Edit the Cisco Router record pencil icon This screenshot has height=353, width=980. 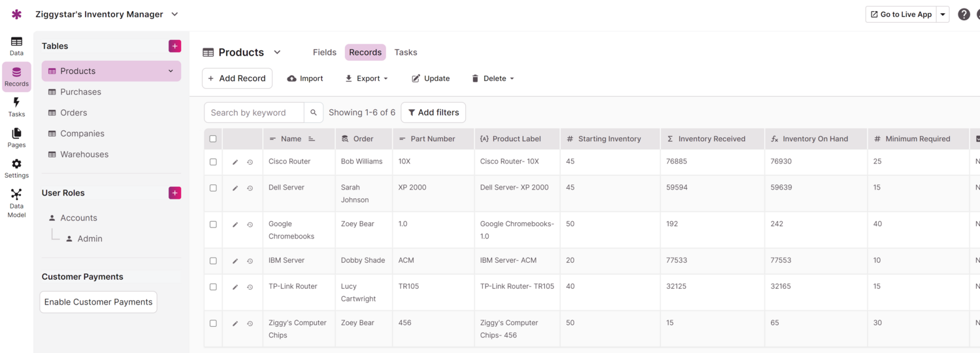(x=235, y=162)
